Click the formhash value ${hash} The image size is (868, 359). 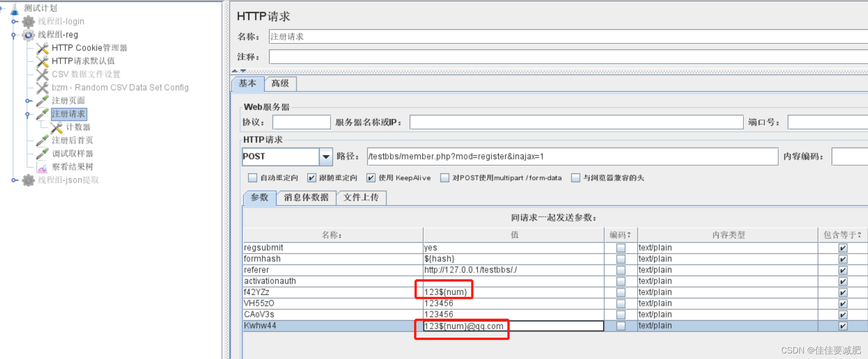tap(513, 259)
